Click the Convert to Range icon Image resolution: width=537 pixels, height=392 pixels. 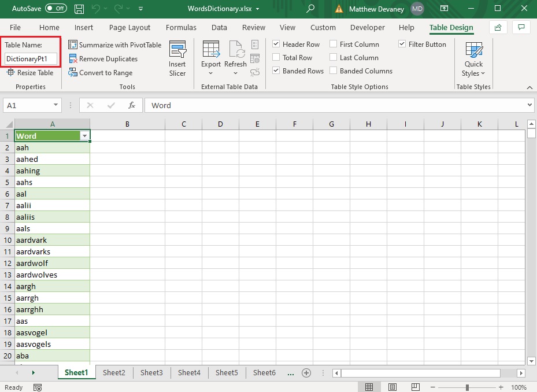(73, 73)
